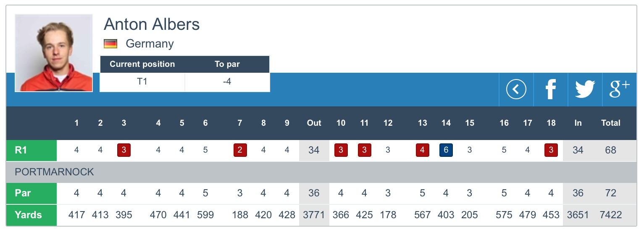
Task: Share scorecard on Twitter
Action: 585,90
